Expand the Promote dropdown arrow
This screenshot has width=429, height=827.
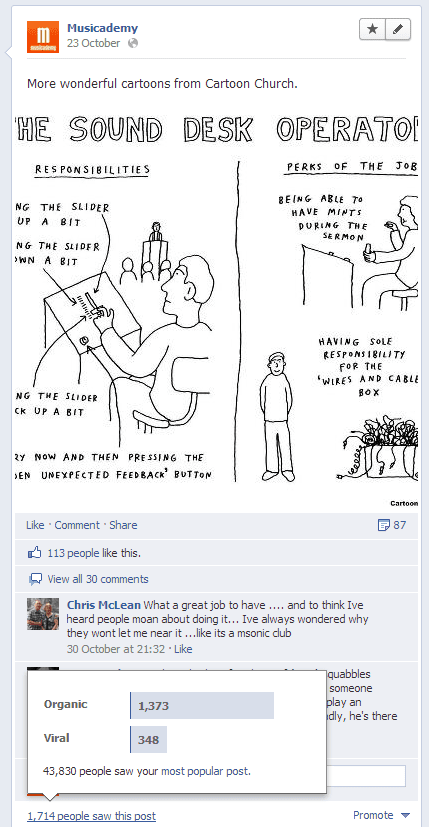coord(405,816)
